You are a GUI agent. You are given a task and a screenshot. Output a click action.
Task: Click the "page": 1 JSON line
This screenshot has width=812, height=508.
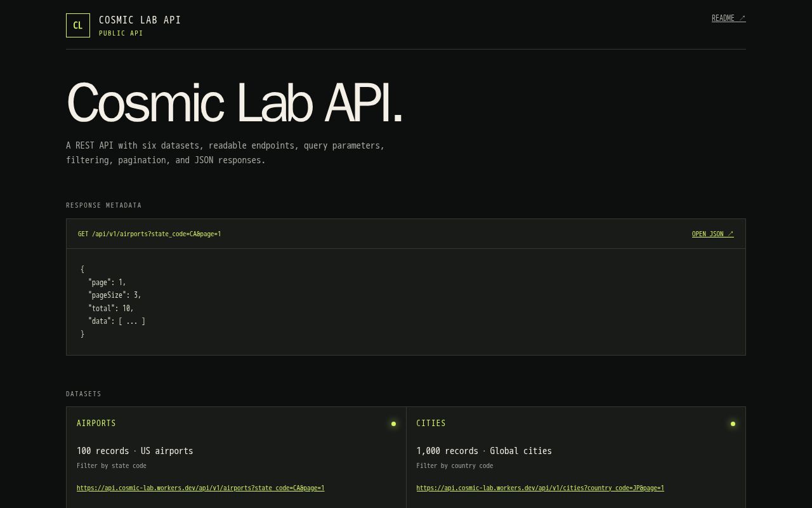tap(107, 282)
